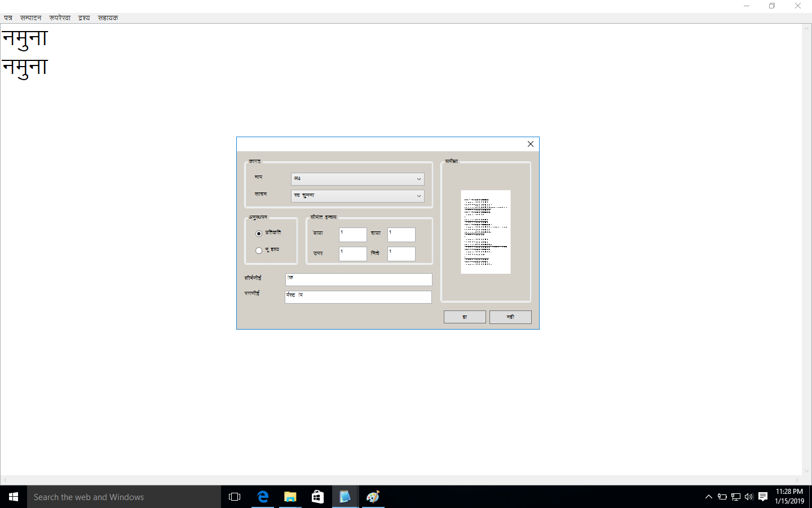The height and width of the screenshot is (508, 812).
Task: Open the volume control in system tray
Action: 749,497
